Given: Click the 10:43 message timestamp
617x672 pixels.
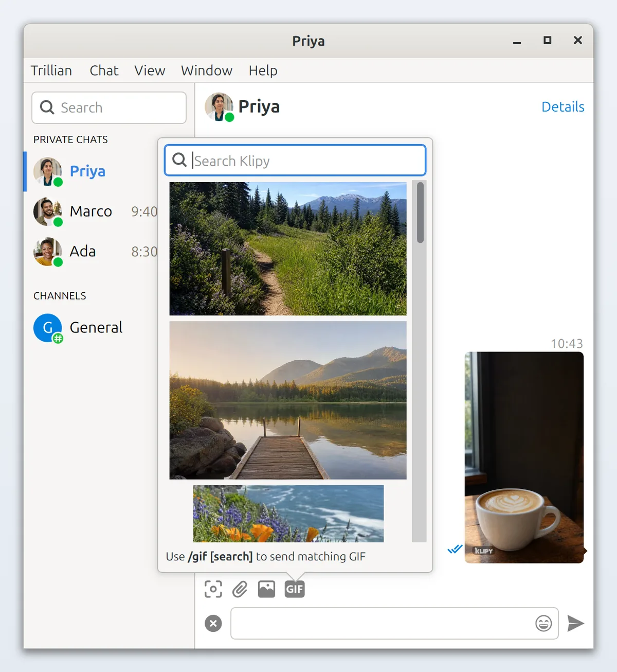Looking at the screenshot, I should click(x=567, y=344).
